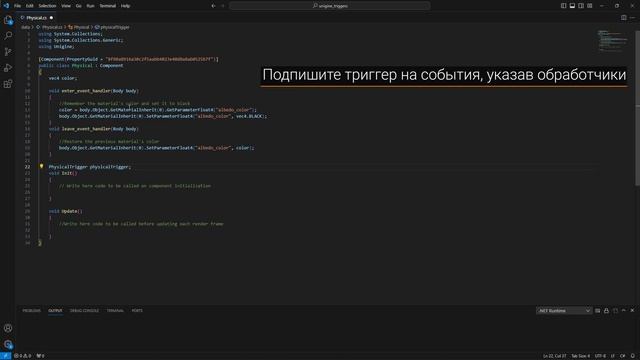Switch to the Problems panel tab
The image size is (640, 360).
31,311
